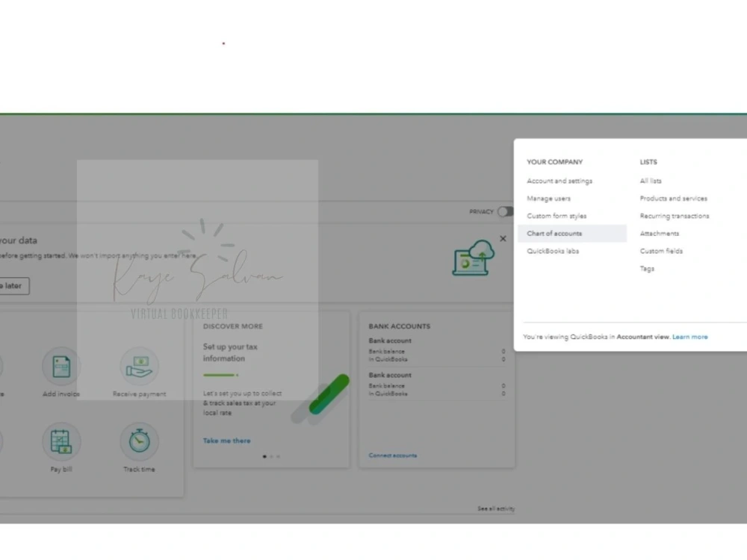Viewport: 747px width, 560px height.
Task: Click the cloud upload laptop illustration
Action: pyautogui.click(x=473, y=258)
